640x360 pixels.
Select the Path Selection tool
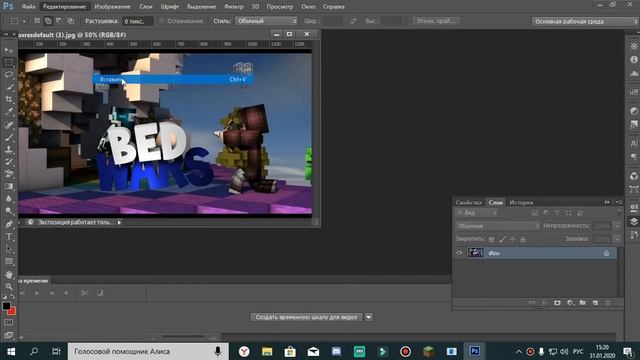pyautogui.click(x=9, y=249)
